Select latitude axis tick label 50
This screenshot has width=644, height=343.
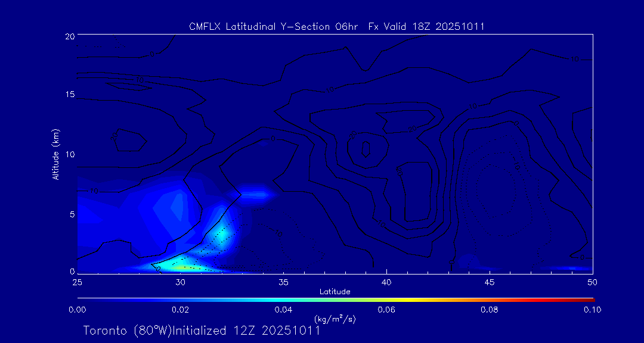(x=593, y=282)
